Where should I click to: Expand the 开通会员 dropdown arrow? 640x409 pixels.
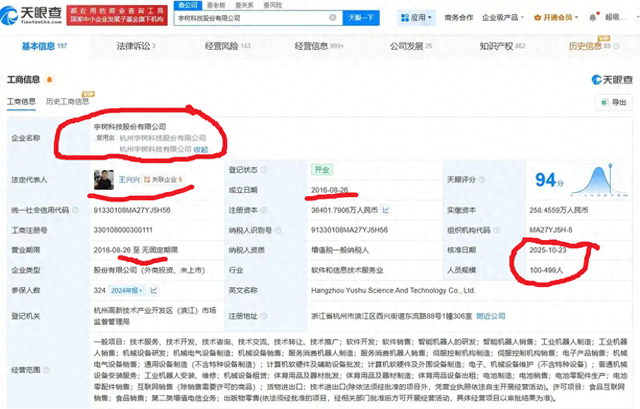point(576,18)
